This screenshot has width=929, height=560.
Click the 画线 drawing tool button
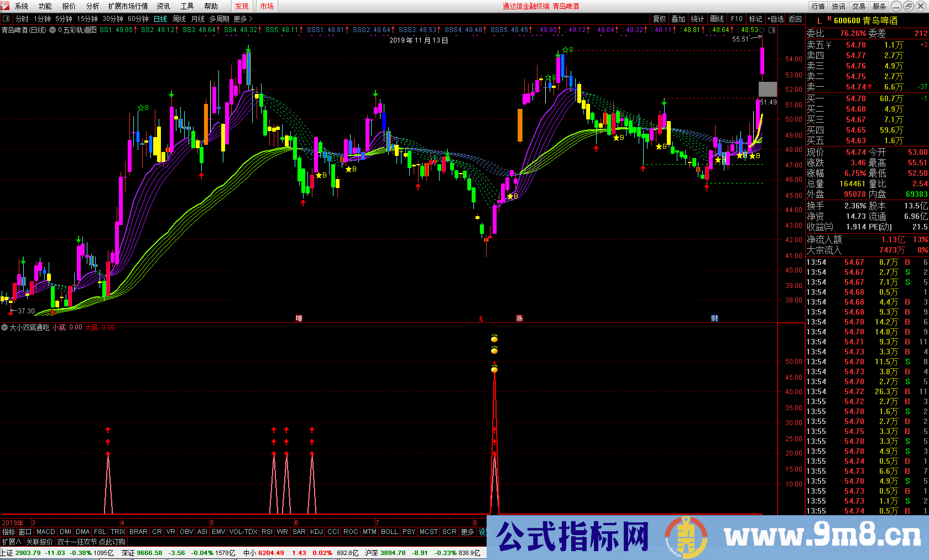(x=717, y=19)
